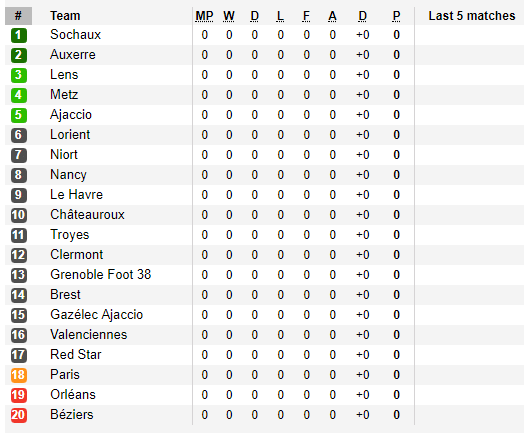The image size is (524, 433).
Task: Click the P points column header
Action: (396, 16)
